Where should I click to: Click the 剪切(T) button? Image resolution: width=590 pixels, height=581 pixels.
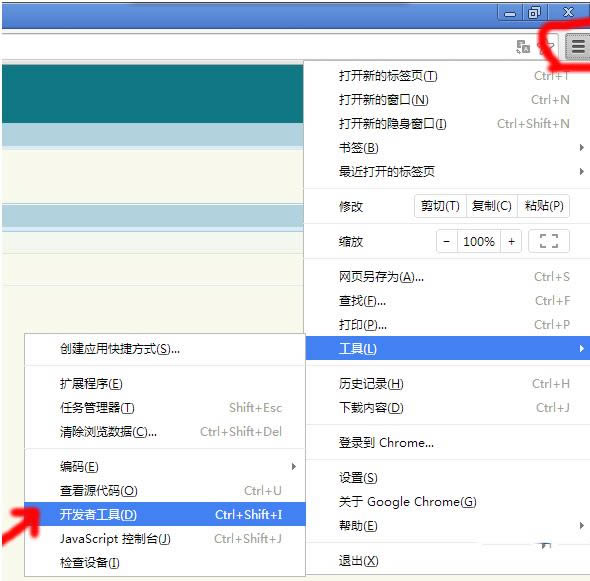click(440, 206)
